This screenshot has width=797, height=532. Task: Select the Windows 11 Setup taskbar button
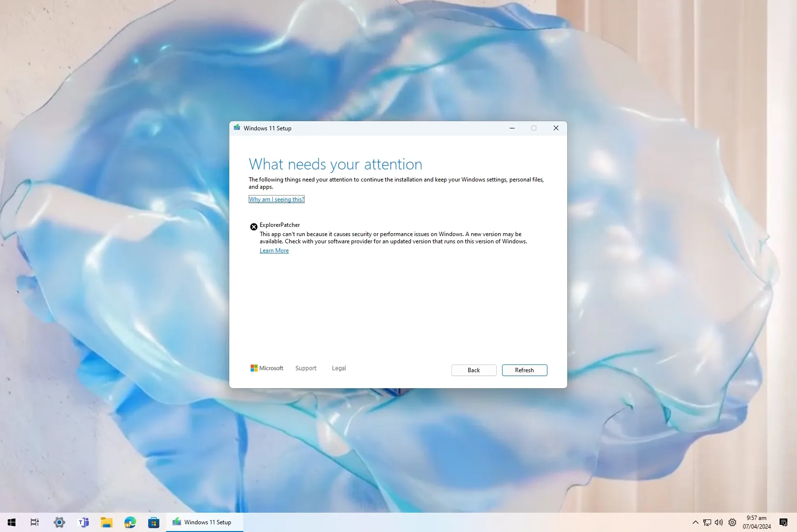[x=205, y=522]
